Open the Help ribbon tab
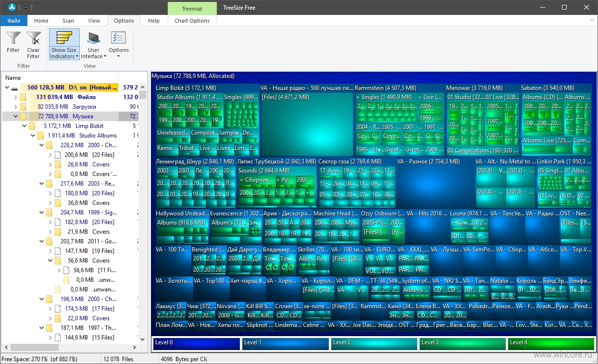The width and height of the screenshot is (598, 364). pyautogui.click(x=154, y=21)
